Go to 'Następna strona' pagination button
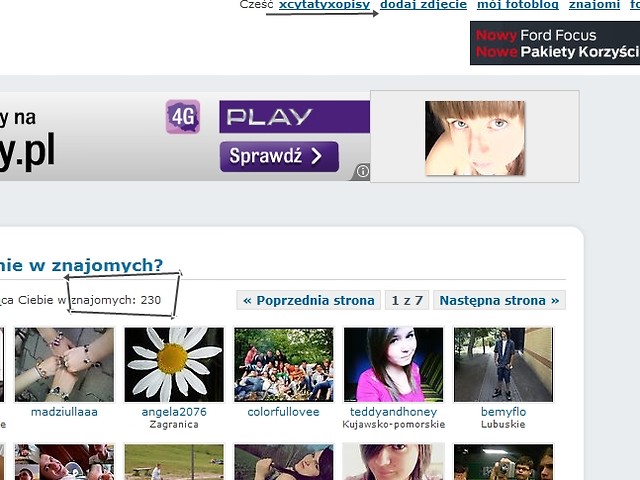 (x=499, y=300)
